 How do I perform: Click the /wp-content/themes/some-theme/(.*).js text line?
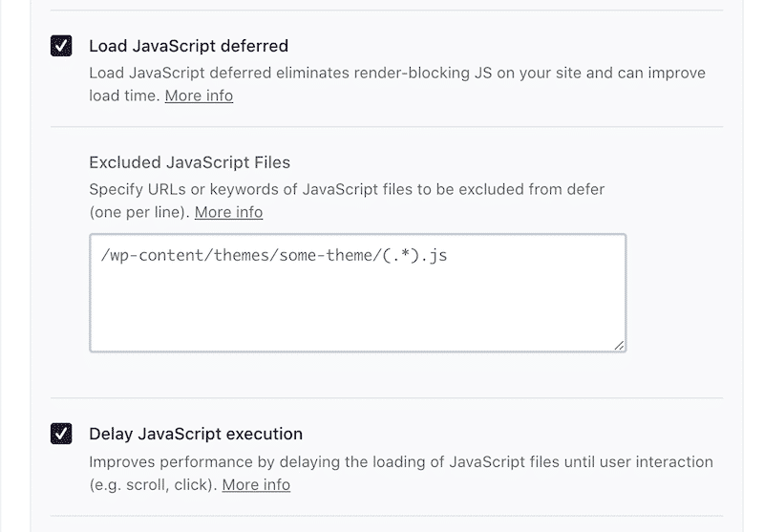274,255
